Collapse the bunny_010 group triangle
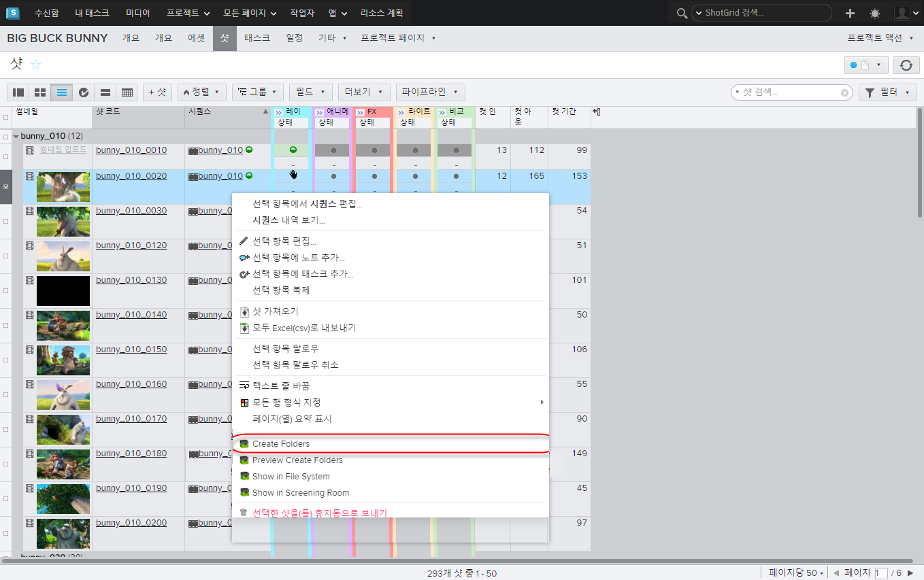Screen dimensions: 924x580 tap(16, 136)
